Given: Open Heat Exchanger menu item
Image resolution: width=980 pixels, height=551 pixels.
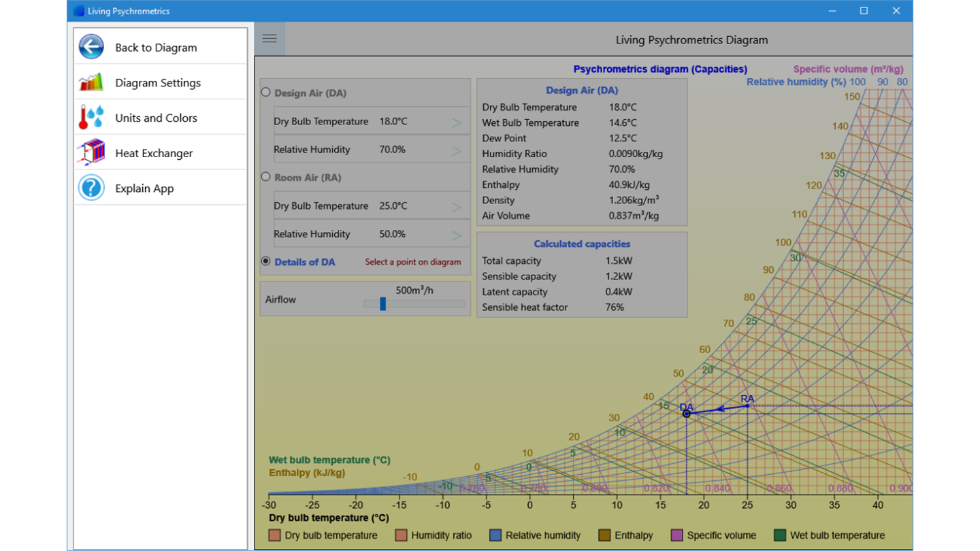Looking at the screenshot, I should coord(161,153).
